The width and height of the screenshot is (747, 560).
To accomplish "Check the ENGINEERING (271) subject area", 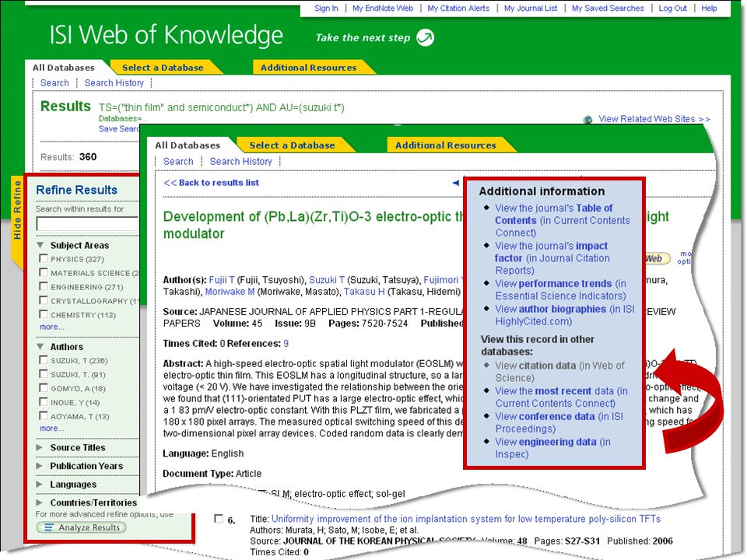I will 44,287.
